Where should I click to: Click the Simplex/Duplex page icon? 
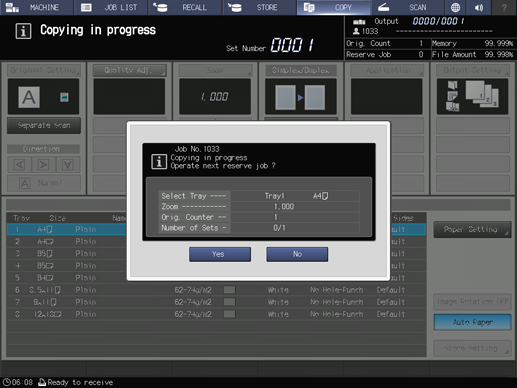(x=301, y=97)
